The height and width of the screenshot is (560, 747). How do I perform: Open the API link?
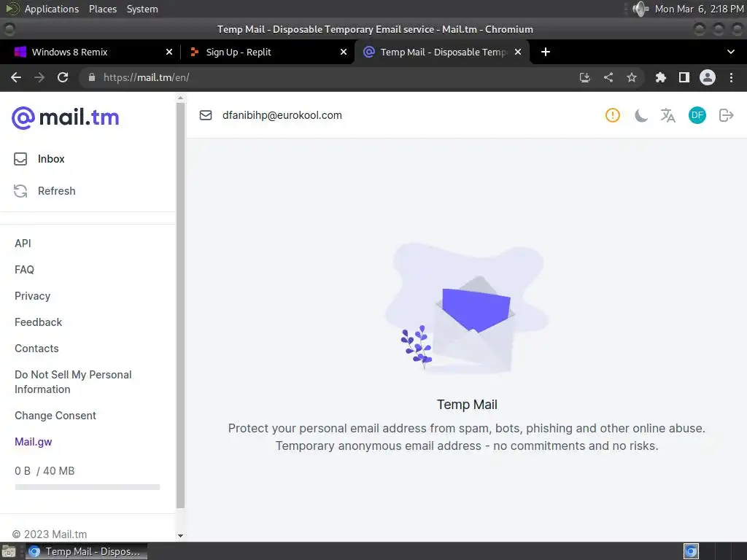click(23, 244)
